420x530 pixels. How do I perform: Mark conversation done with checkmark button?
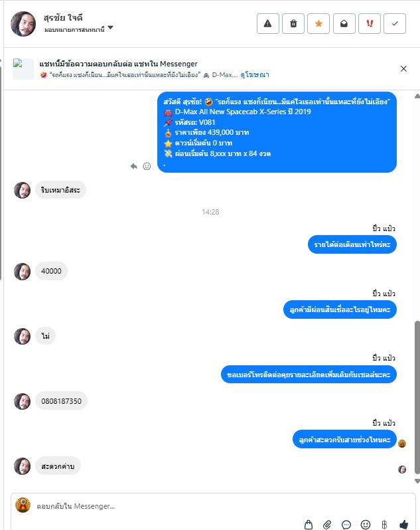(x=395, y=24)
